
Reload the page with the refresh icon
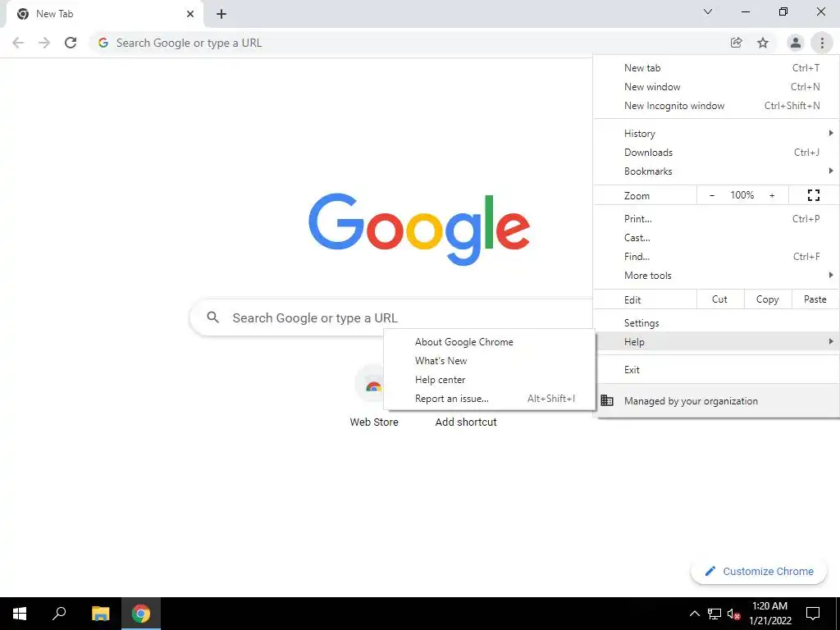71,43
